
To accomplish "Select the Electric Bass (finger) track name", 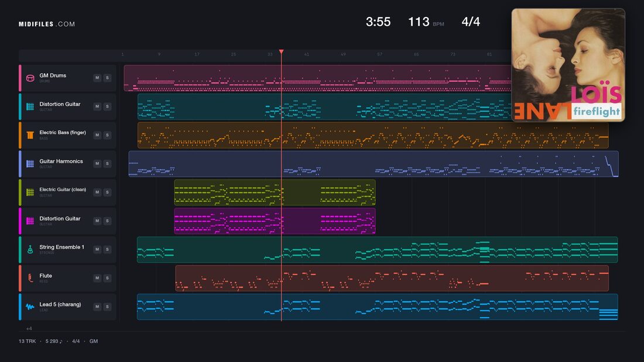I will click(x=63, y=133).
